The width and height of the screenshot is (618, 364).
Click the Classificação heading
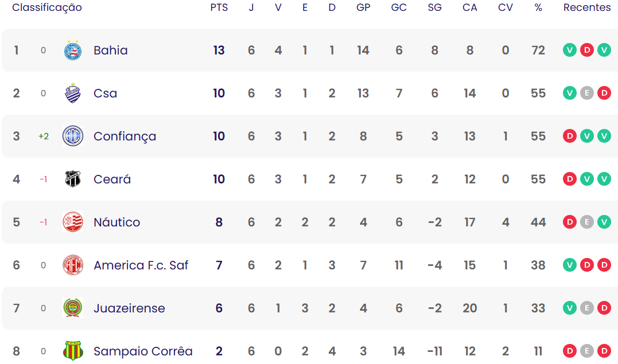(47, 7)
